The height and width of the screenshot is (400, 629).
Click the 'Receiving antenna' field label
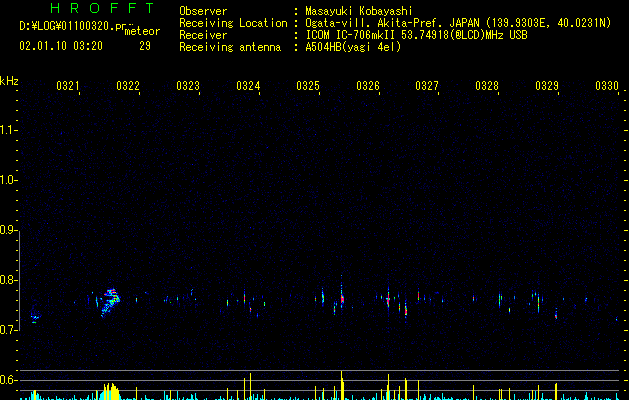[x=230, y=47]
